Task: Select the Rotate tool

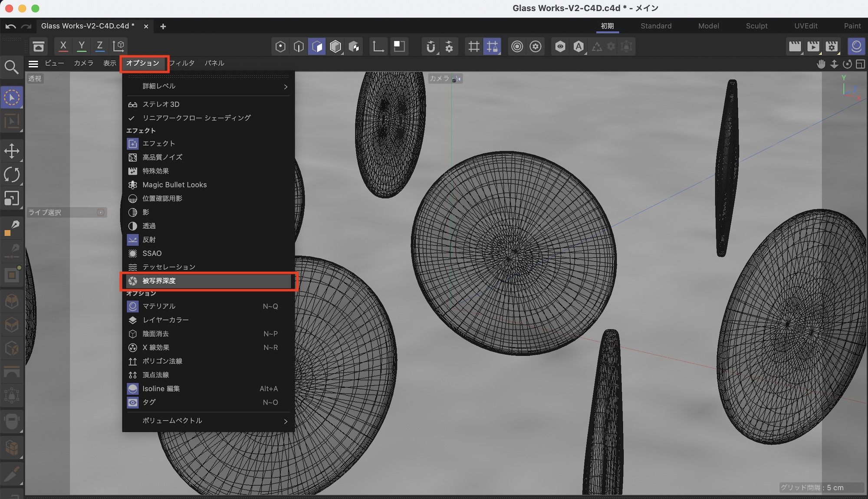Action: [x=12, y=175]
